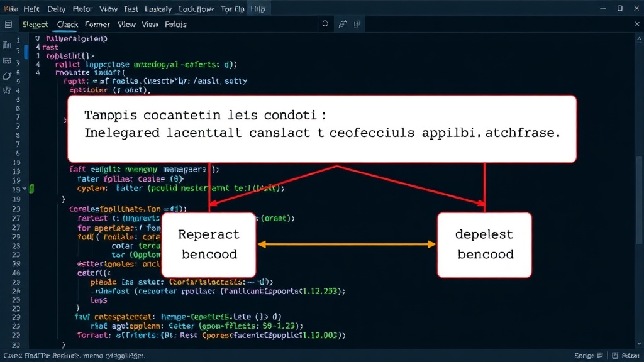Click the scrollbar up arrow at top right
This screenshot has width=644, height=362.
(639, 38)
